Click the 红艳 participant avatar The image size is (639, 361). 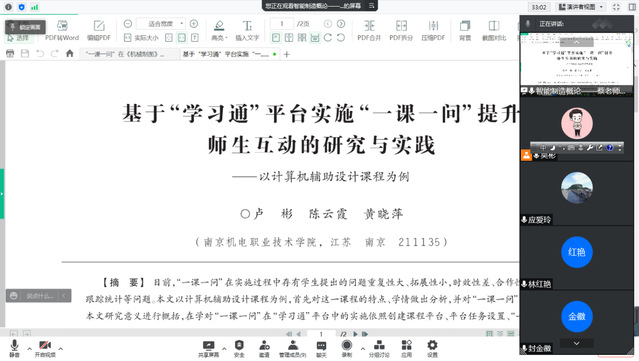click(x=577, y=252)
